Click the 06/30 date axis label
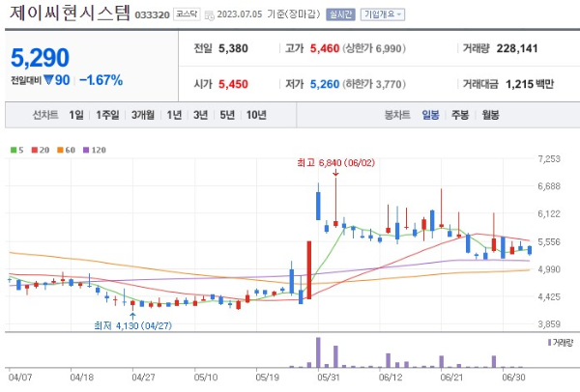 (x=513, y=378)
